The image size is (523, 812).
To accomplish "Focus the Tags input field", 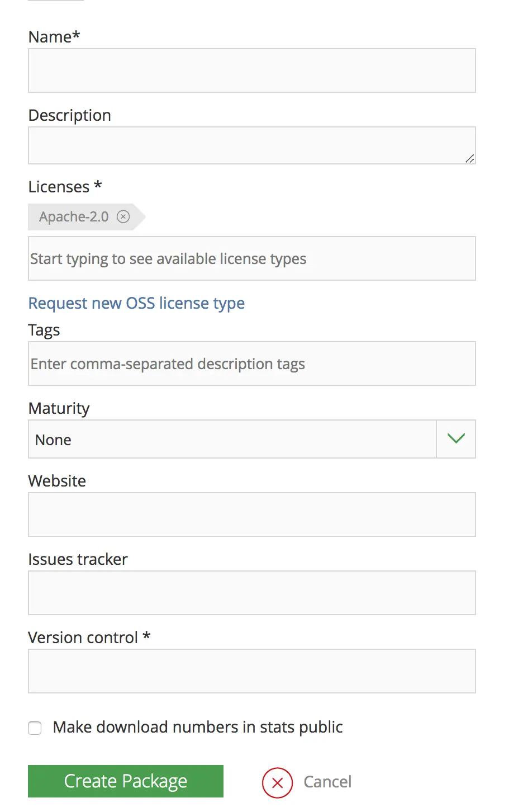I will 251,364.
